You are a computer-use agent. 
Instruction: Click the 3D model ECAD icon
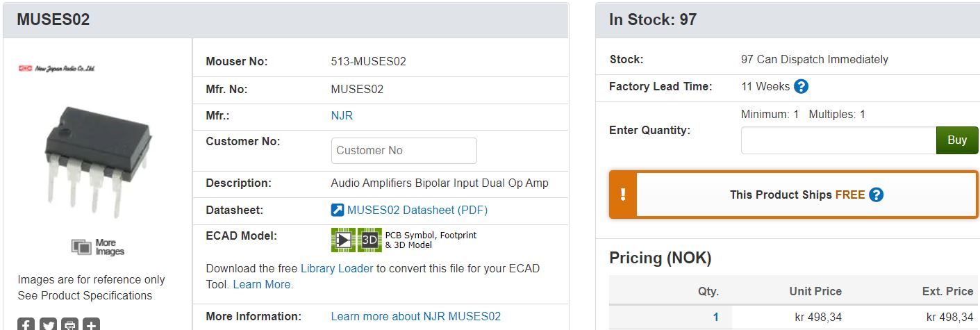tap(369, 240)
